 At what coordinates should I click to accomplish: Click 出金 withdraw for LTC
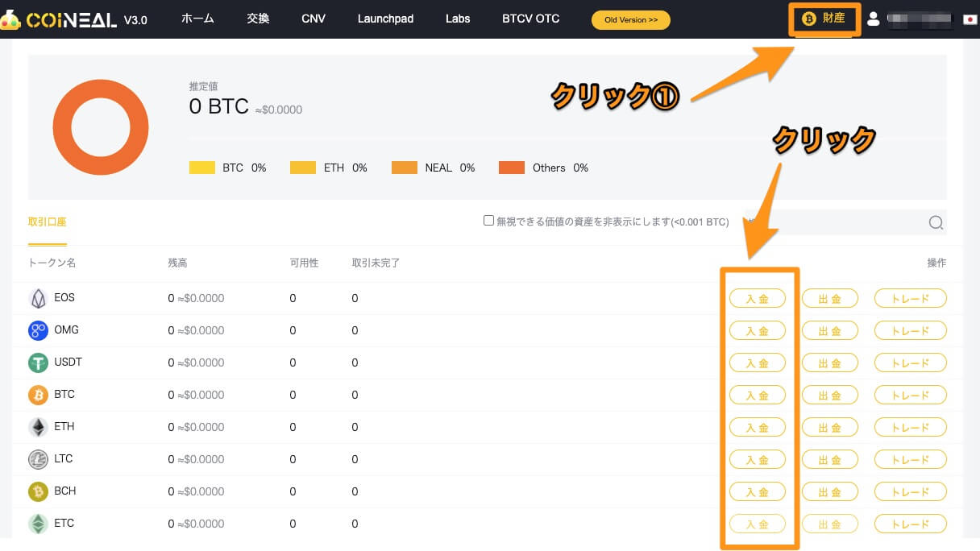click(x=830, y=459)
